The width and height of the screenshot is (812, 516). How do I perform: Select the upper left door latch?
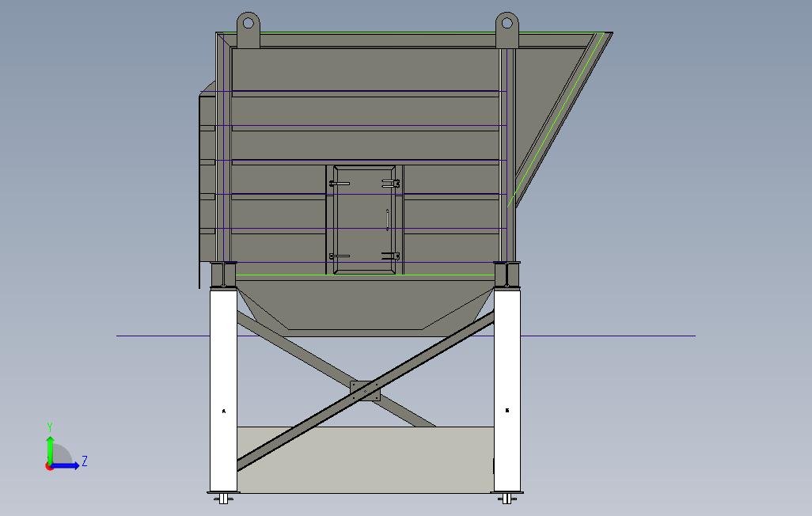point(340,183)
